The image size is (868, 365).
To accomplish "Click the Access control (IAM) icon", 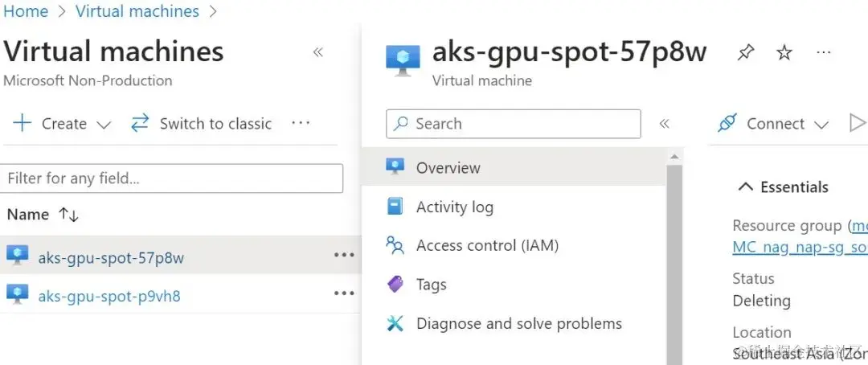I will [395, 246].
